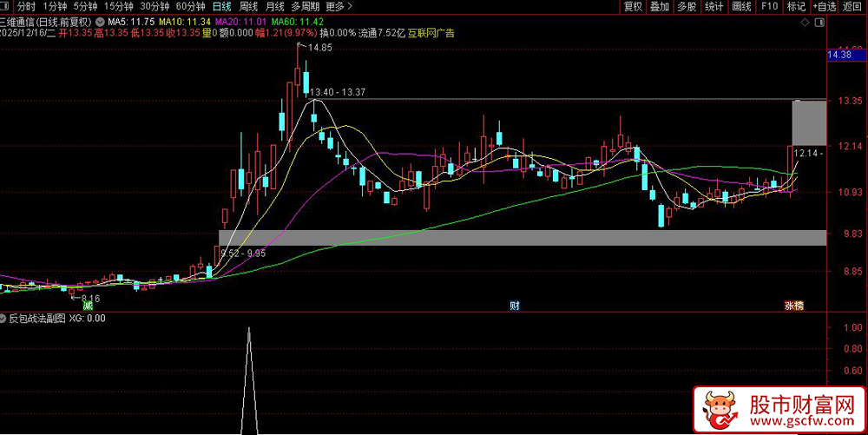This screenshot has height=435, width=868.
Task: Select the 月线 monthly chart tab
Action: tap(274, 7)
